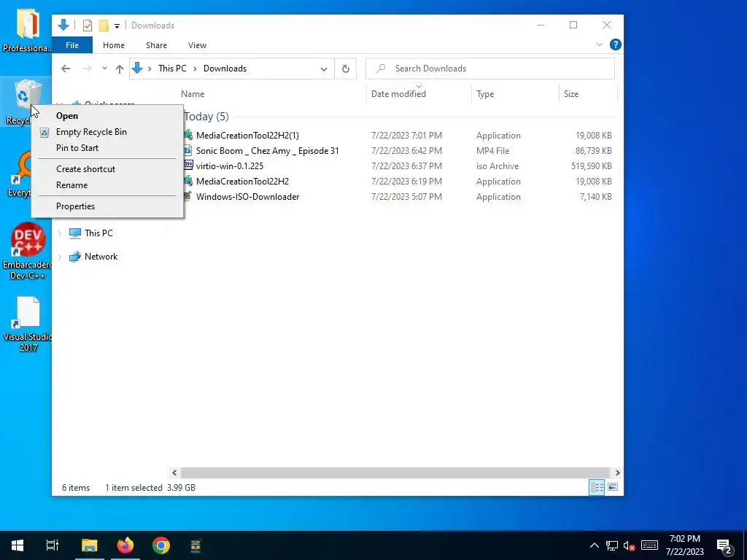Select the Everything desktop shortcut
Screen dimensions: 747x560
click(21, 174)
